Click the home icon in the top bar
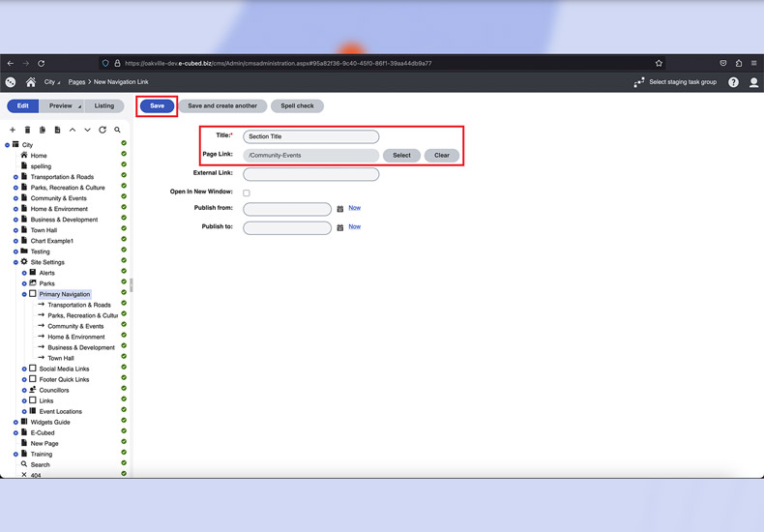Screen dimensions: 764x532 [31, 82]
